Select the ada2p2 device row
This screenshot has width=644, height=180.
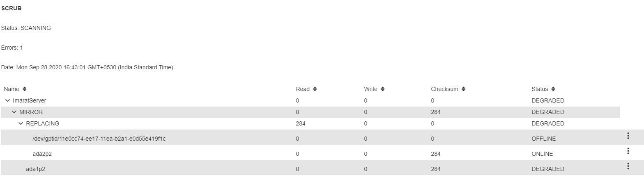41,154
